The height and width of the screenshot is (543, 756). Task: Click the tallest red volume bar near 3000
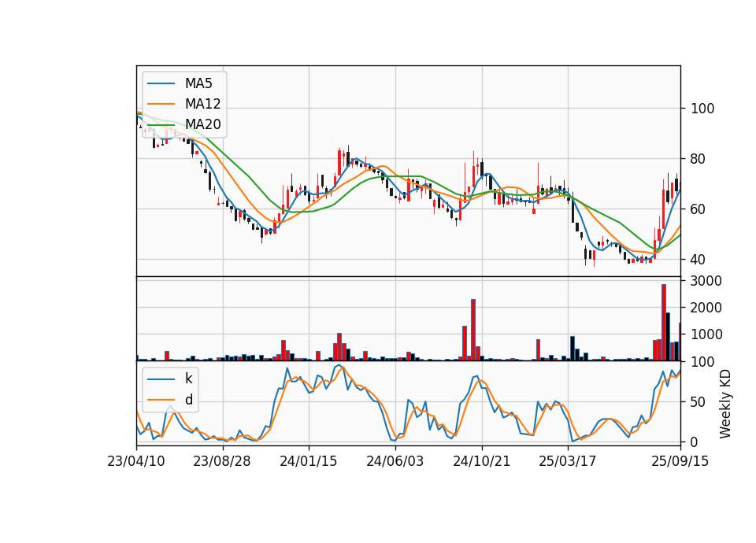(664, 323)
